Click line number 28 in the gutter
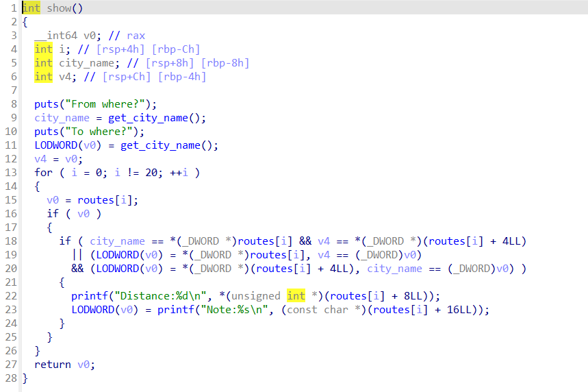588x392 pixels. 10,378
